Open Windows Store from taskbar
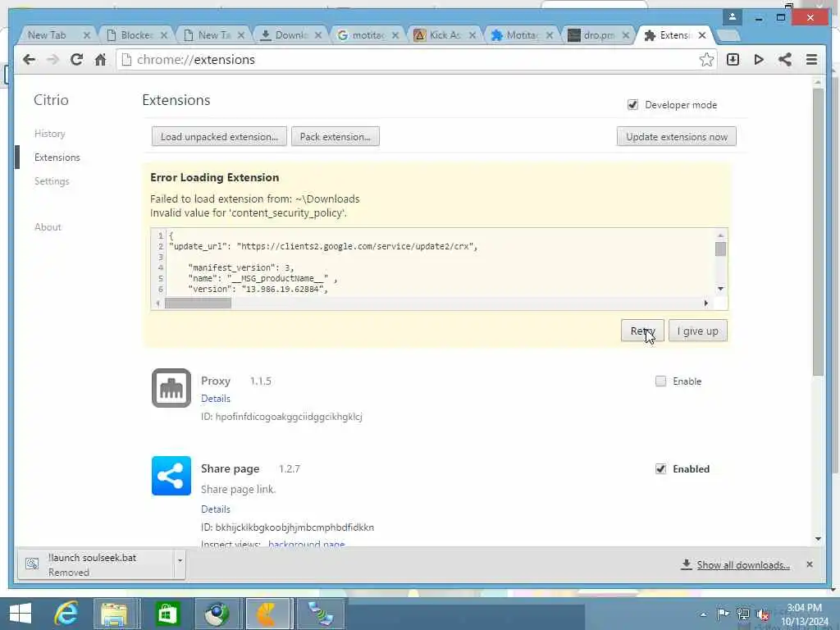Screen dimensions: 840x630 coord(167,614)
